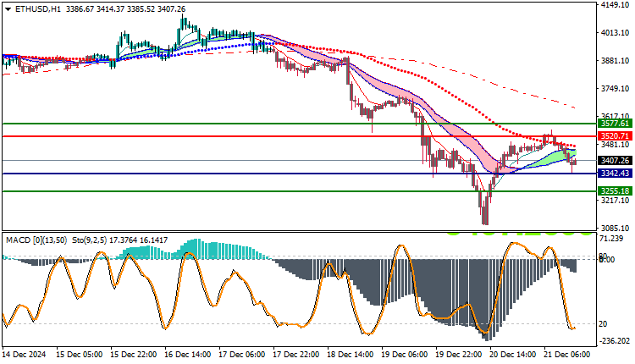The height and width of the screenshot is (364, 635).
Task: Select the 3577.61 green price label
Action: point(615,124)
